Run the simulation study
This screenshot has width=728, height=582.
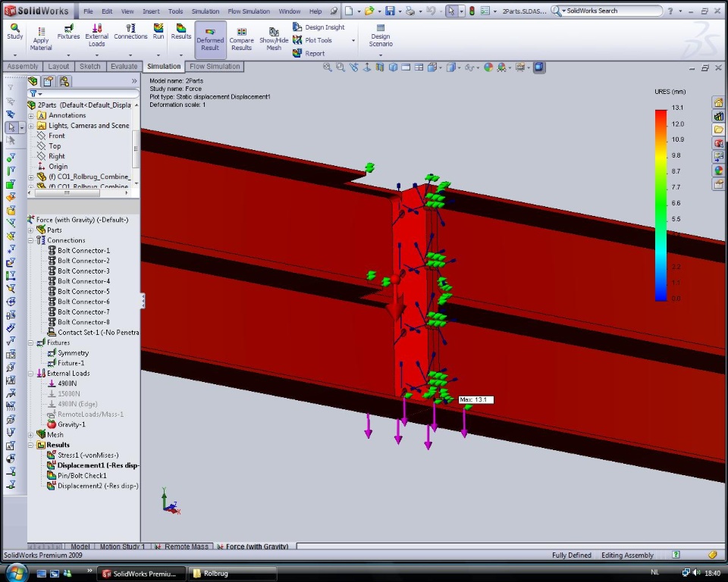click(x=158, y=31)
